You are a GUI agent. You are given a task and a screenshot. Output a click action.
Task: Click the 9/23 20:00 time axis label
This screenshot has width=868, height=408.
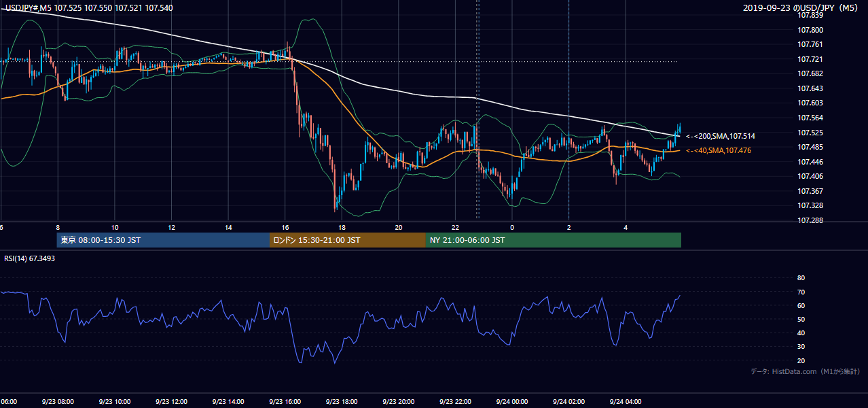(x=399, y=402)
